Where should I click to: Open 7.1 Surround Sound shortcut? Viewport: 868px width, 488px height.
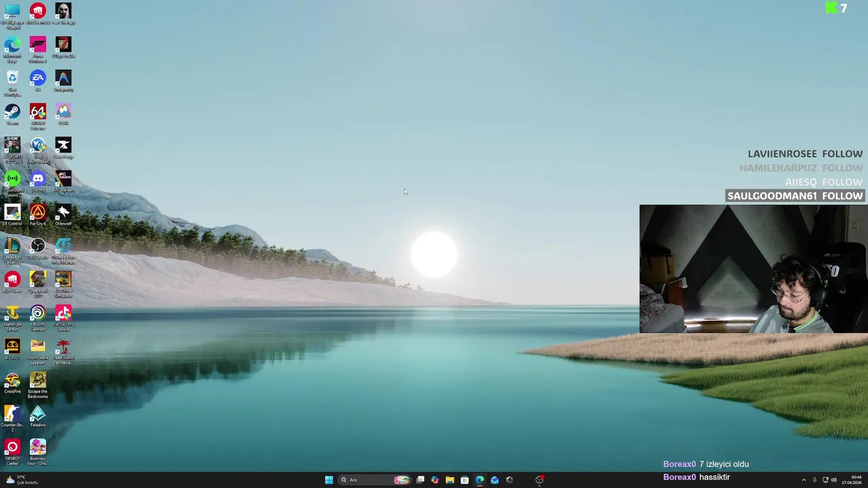click(x=12, y=184)
